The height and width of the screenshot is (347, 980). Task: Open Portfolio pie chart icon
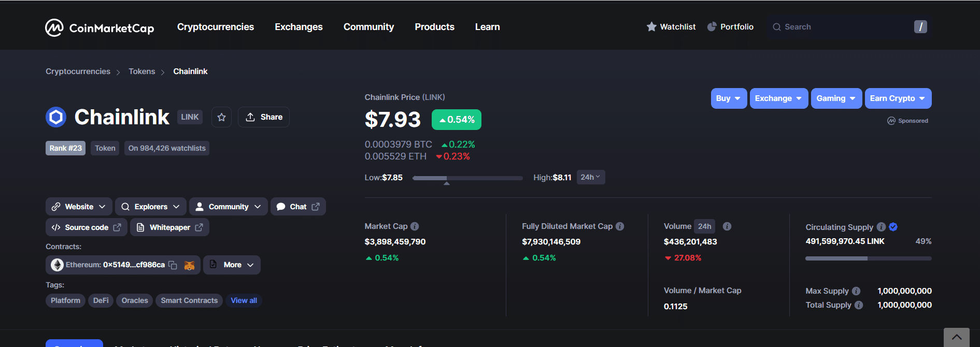712,26
